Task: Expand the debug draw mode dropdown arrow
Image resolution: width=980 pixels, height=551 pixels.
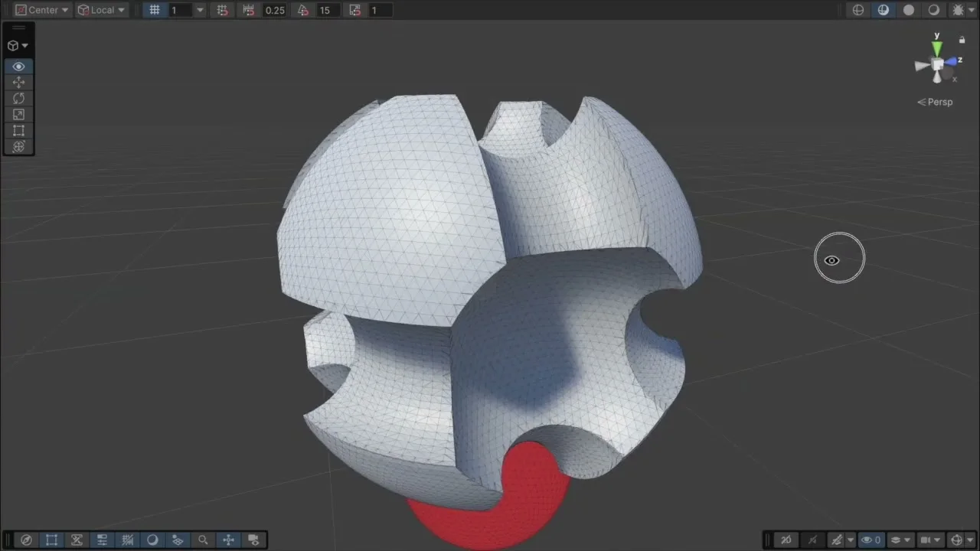Action: point(971,10)
